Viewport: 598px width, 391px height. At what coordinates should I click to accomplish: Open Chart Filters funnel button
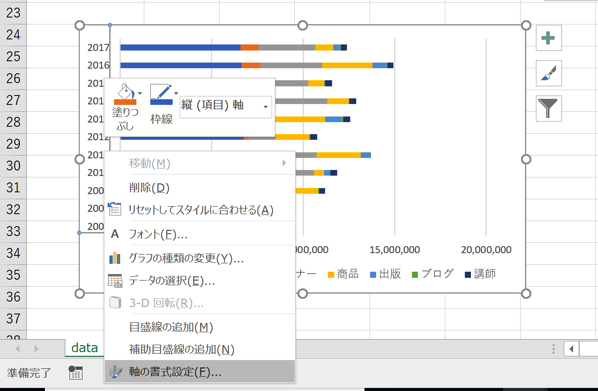tap(548, 108)
